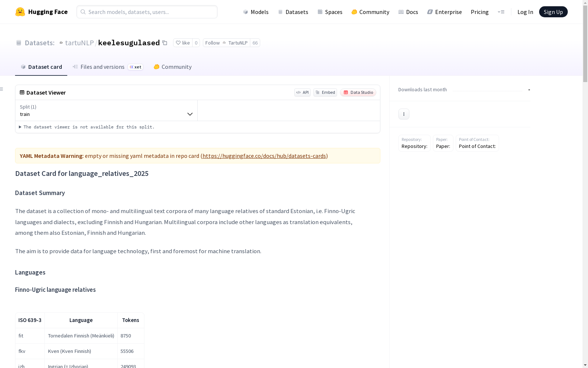Click the page vertical scrollbar
This screenshot has height=368, width=588.
click(x=585, y=44)
